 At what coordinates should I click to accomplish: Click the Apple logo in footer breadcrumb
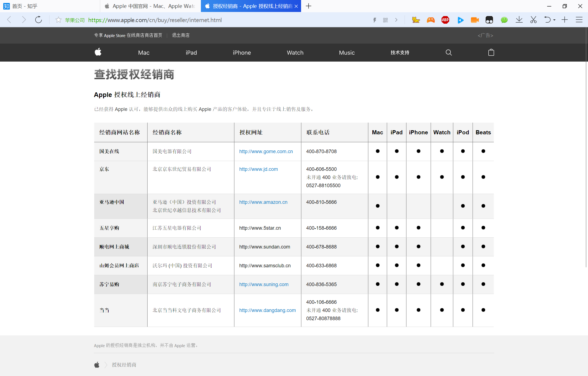97,365
